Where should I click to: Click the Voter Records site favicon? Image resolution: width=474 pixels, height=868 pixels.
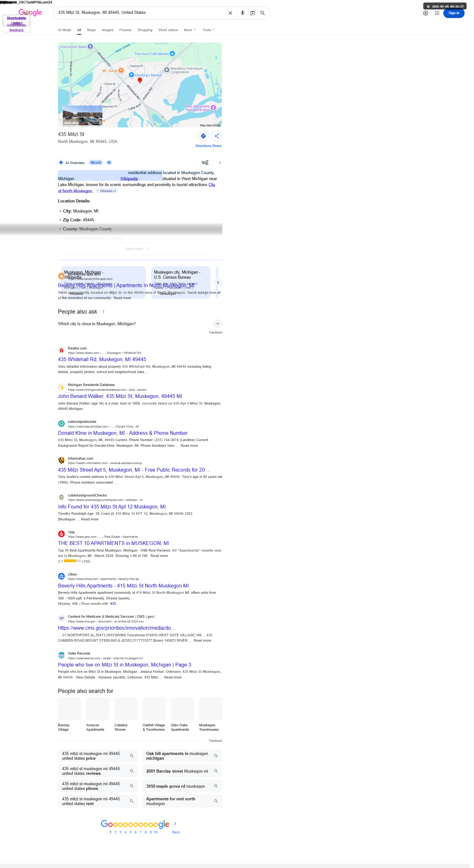61,655
